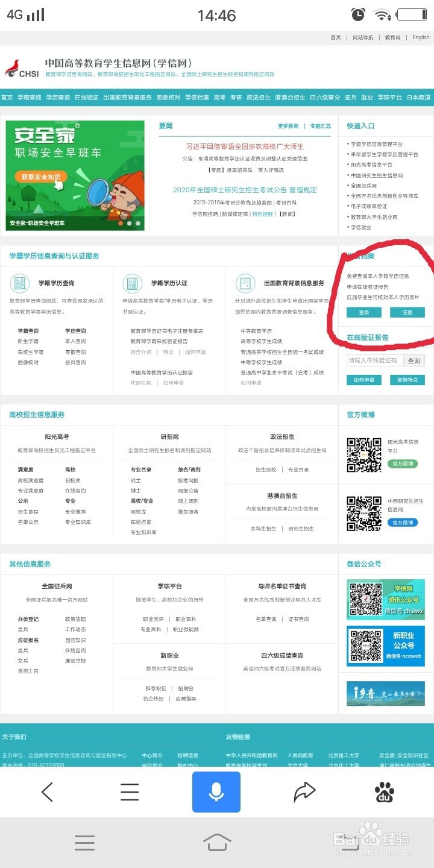
Task: Click the 网站导航 top link
Action: tap(363, 37)
